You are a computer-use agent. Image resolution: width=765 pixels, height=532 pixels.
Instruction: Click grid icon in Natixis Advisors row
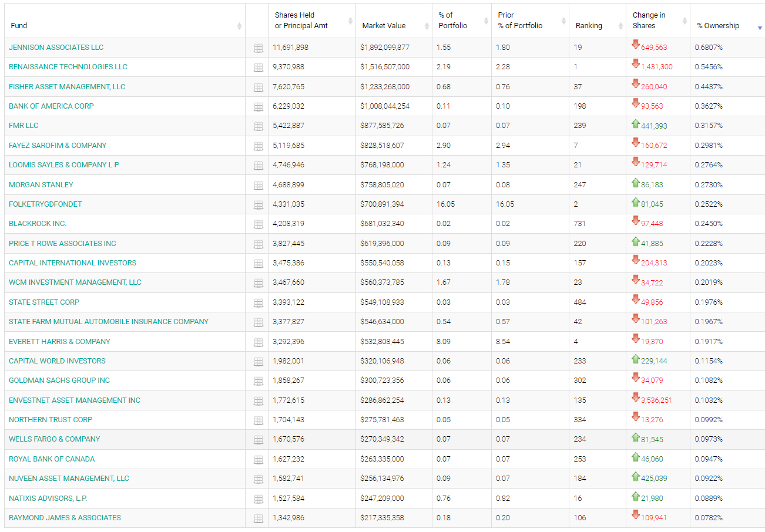(259, 499)
